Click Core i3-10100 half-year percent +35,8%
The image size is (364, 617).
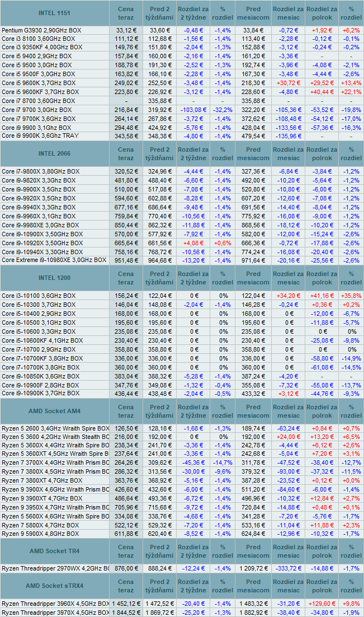coord(352,296)
